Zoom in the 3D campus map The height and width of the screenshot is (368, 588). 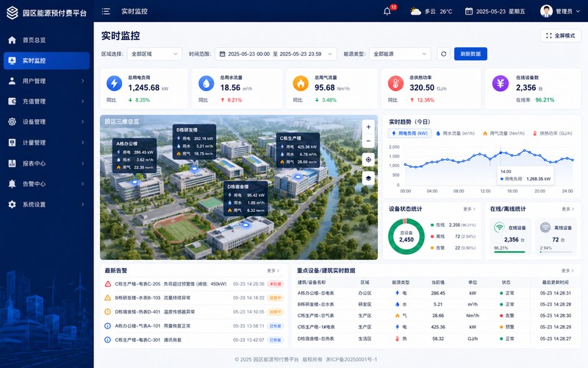point(368,127)
